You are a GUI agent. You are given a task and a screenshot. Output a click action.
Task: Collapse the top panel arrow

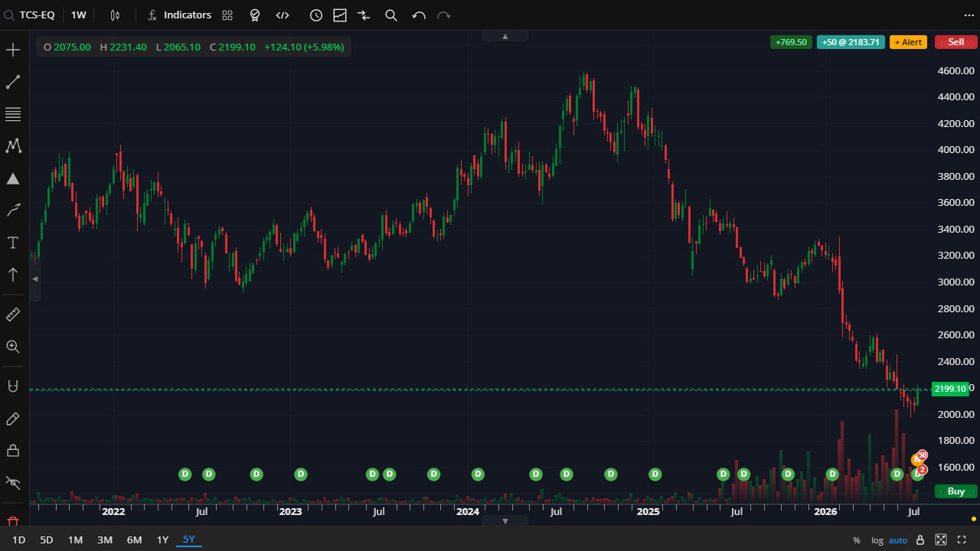click(505, 36)
